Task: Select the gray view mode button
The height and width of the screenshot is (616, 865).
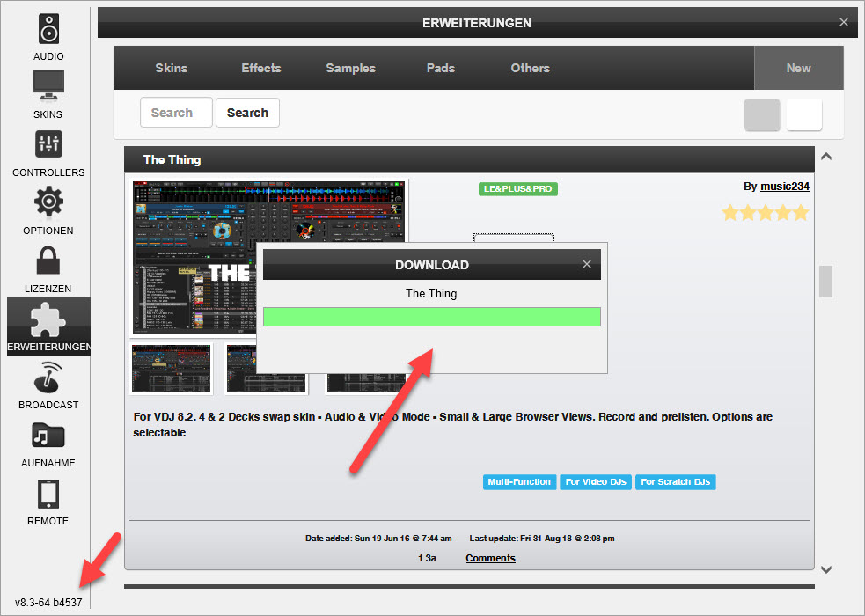Action: [762, 114]
